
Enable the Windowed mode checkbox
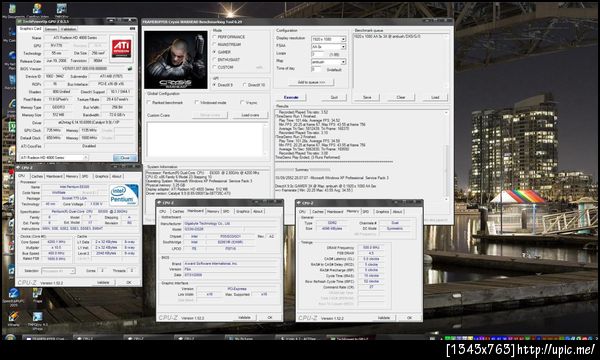[x=197, y=103]
